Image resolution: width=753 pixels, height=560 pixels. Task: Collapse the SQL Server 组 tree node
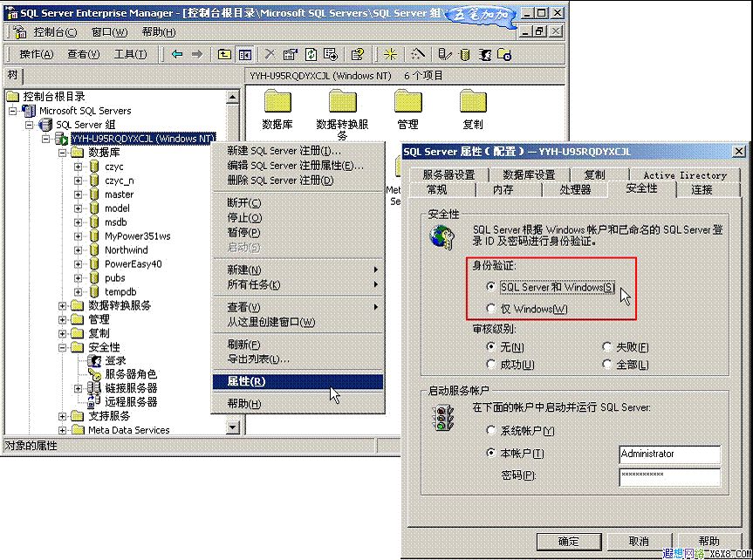[30, 125]
